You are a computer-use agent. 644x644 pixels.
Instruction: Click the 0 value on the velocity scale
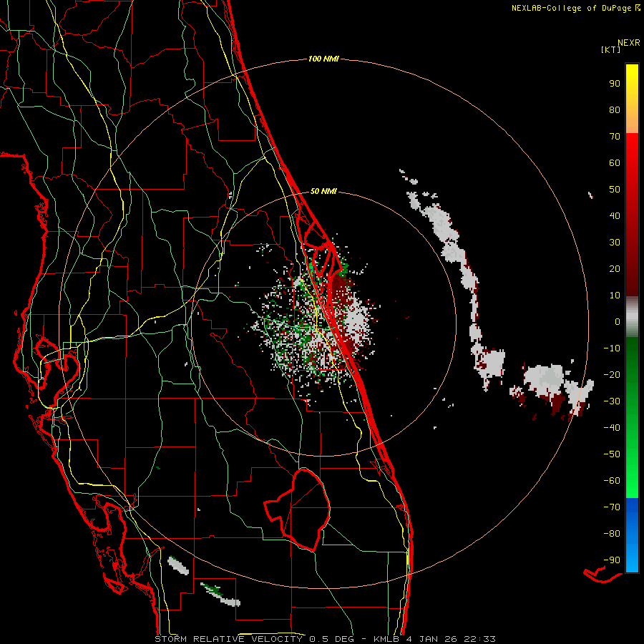pyautogui.click(x=618, y=321)
